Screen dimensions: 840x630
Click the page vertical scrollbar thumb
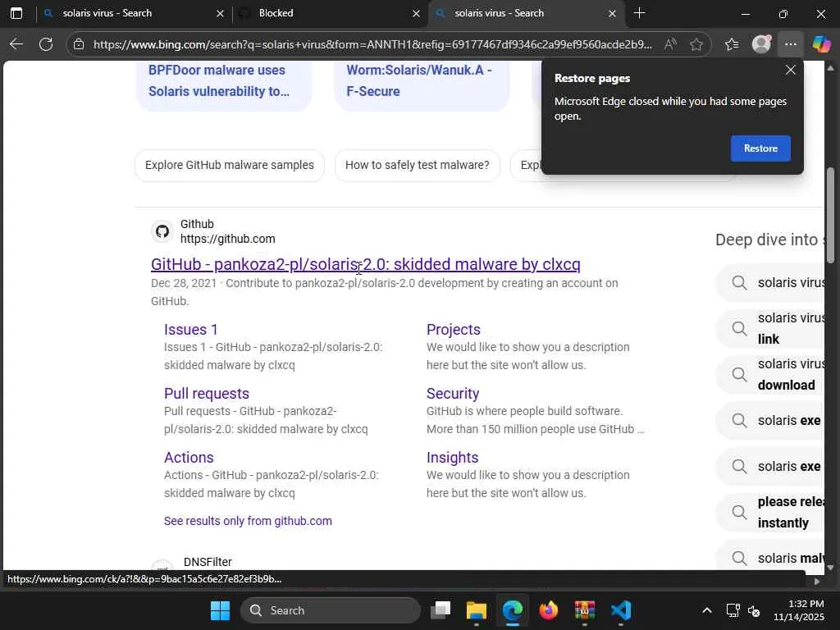coord(830,216)
